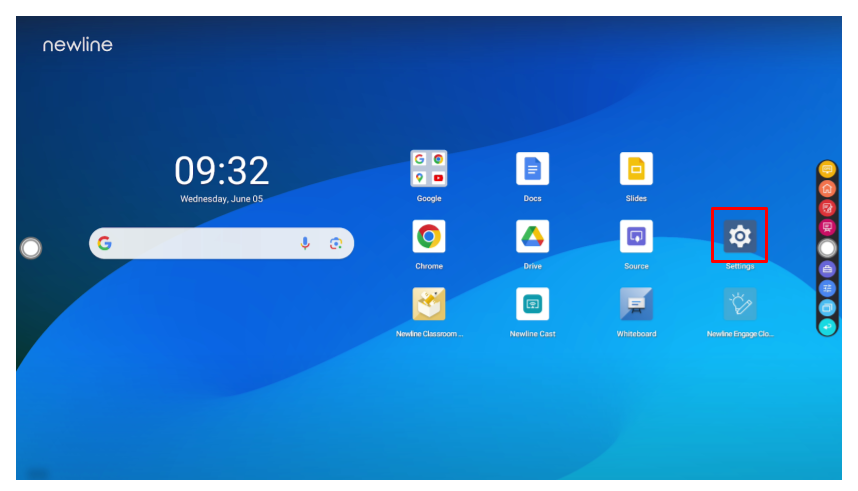Image resolution: width=858 pixels, height=491 pixels.
Task: Open the Source app
Action: pos(636,236)
